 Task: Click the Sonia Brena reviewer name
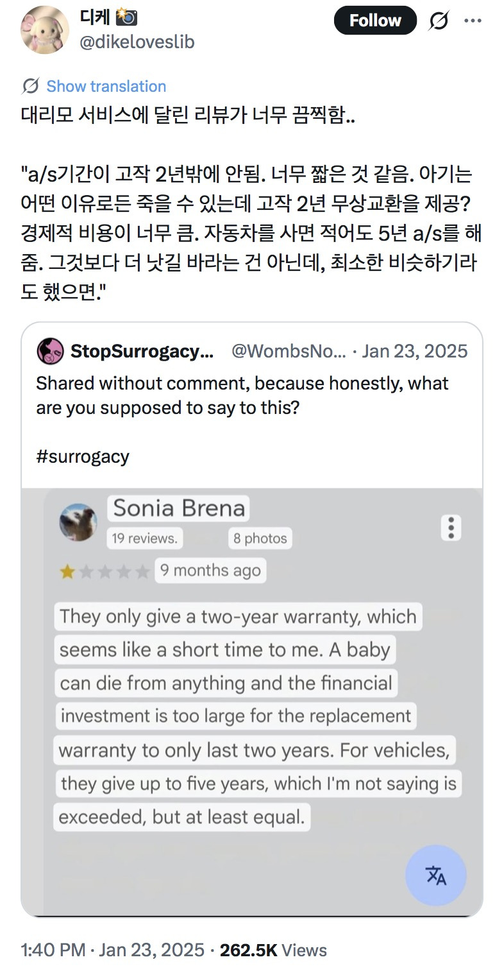[x=179, y=509]
